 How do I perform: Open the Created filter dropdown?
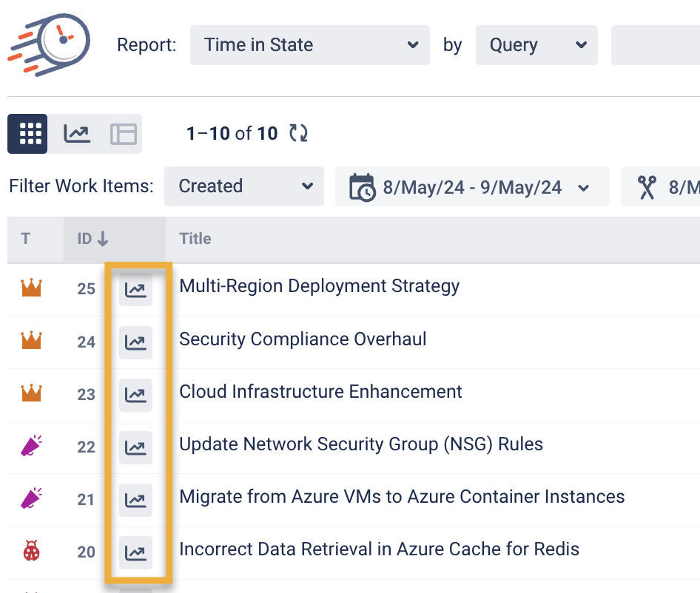click(243, 186)
